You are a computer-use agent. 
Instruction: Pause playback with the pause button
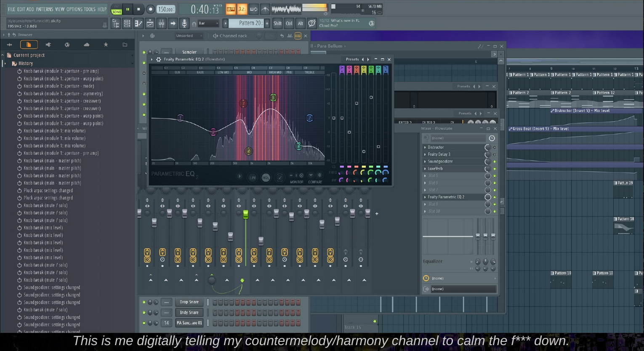[x=128, y=9]
